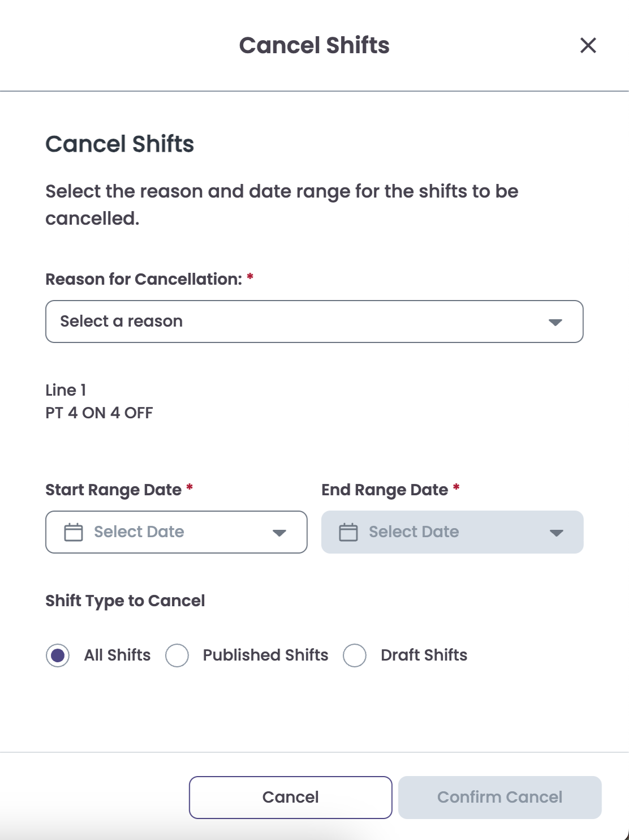Click arrow in Reason for Cancellation field
Viewport: 629px width, 840px height.
tap(555, 322)
